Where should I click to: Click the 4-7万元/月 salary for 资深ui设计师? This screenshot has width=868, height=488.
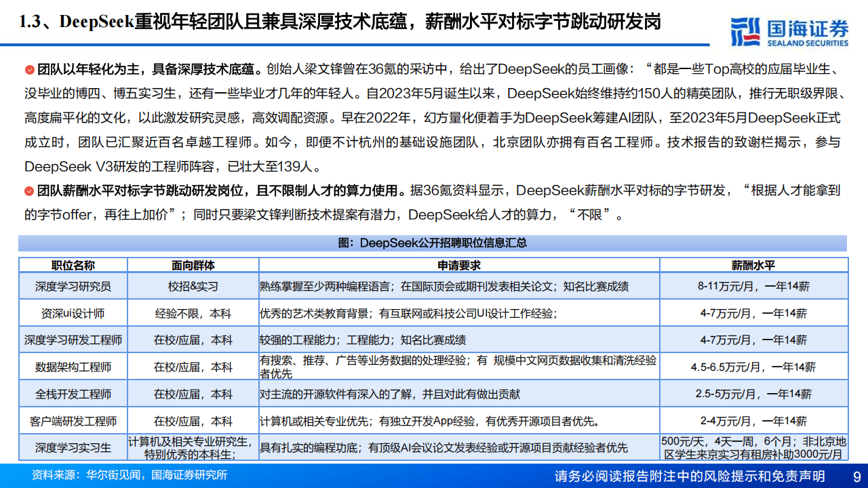pos(753,314)
